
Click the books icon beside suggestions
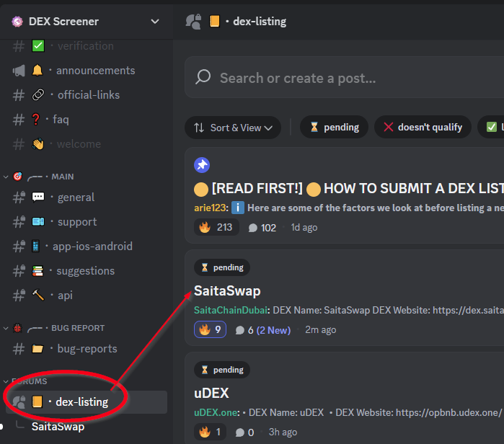(x=37, y=271)
